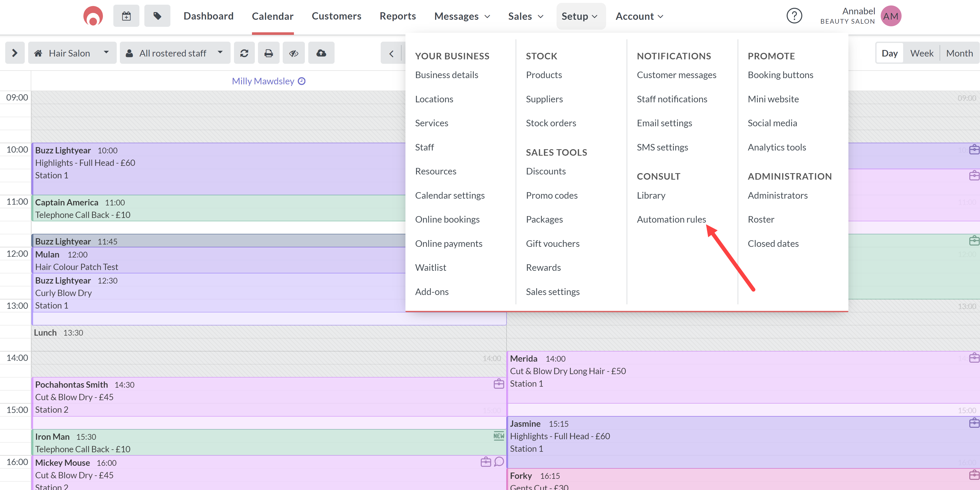Open the All rostered staff dropdown
Viewport: 980px width, 490px height.
(175, 53)
